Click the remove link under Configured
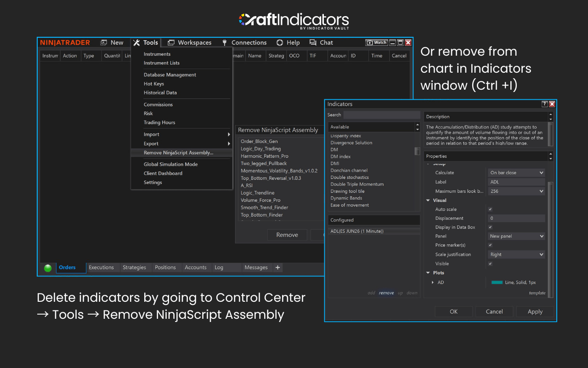 point(386,293)
